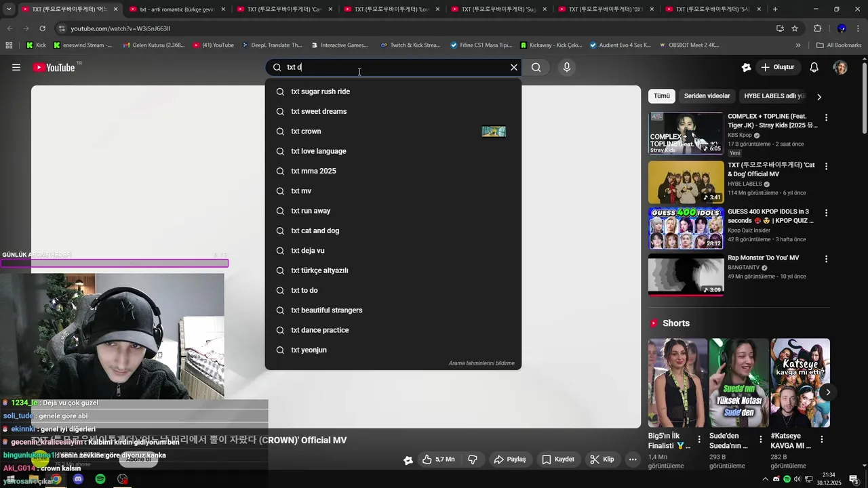
Task: Select the Tümü filter chip
Action: coord(662,96)
